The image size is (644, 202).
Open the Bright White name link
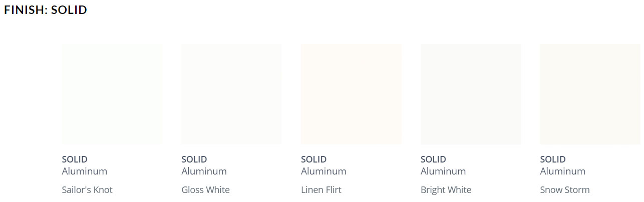[446, 190]
